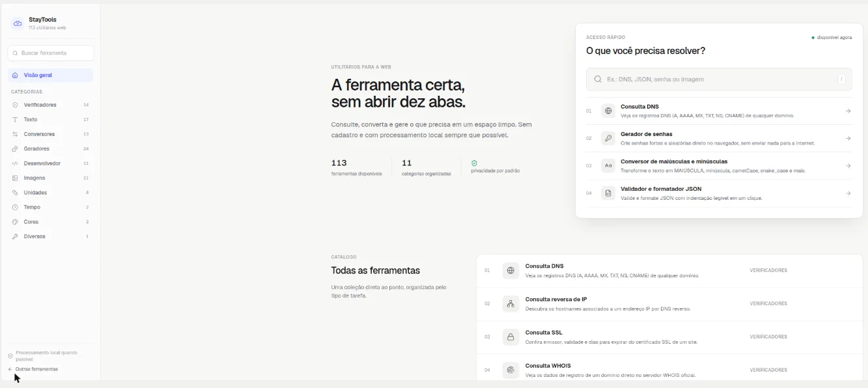Open catalog Consulta WHOIS entry
The width and height of the screenshot is (868, 388).
click(548, 366)
